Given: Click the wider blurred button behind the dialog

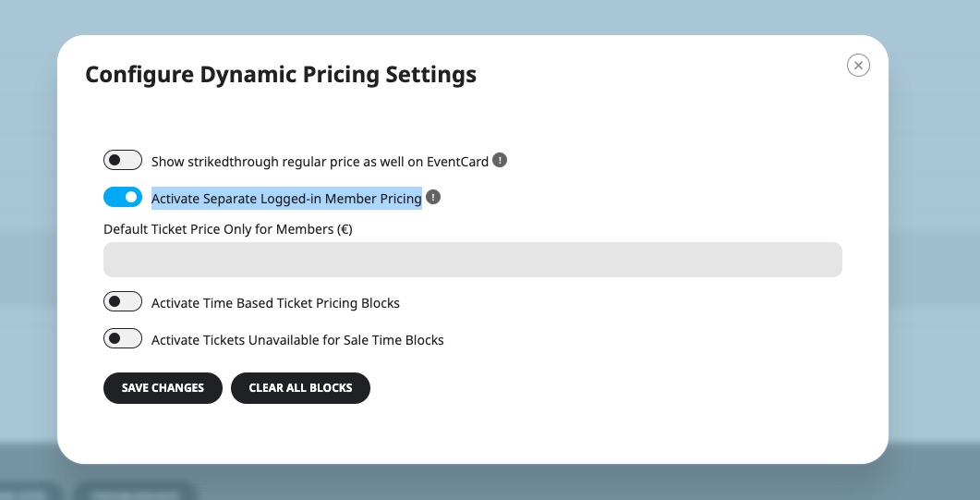Looking at the screenshot, I should pyautogui.click(x=135, y=493).
